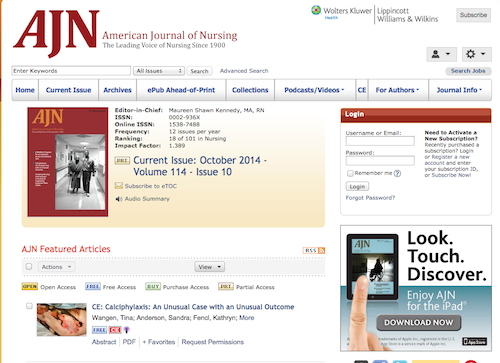Click the American Journal of Nursing title
Screen dimensions: 500x363
pos(170,35)
